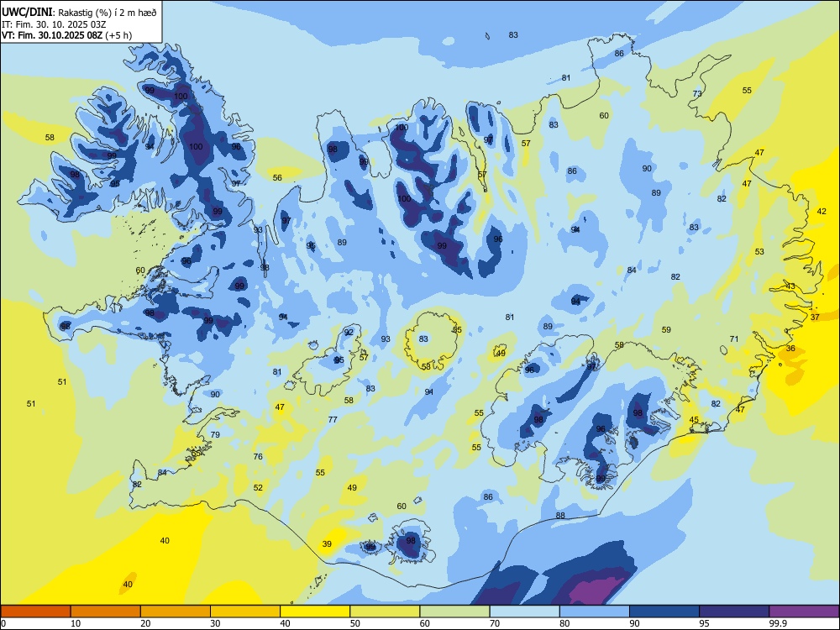This screenshot has height=630, width=840.
Task: Click the humidity value 36 on the map
Action: 790,349
